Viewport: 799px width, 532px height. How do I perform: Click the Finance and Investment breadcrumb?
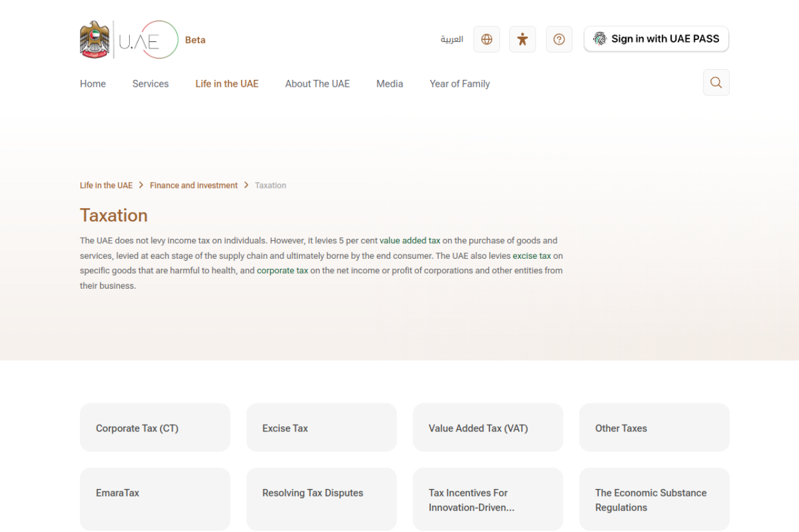point(194,185)
